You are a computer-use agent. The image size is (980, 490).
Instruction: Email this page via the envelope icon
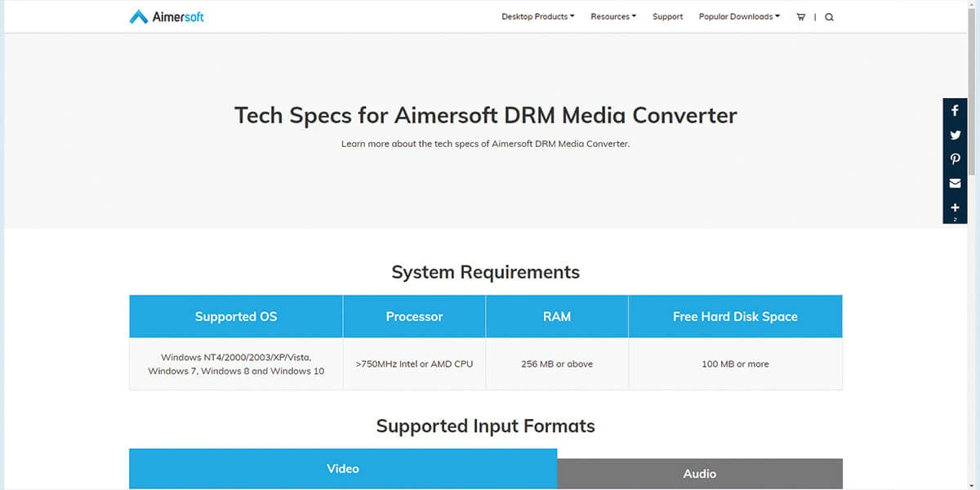click(x=955, y=183)
